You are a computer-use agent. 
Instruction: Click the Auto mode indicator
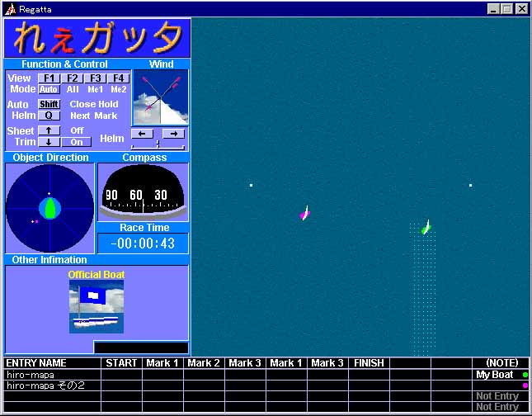(49, 89)
